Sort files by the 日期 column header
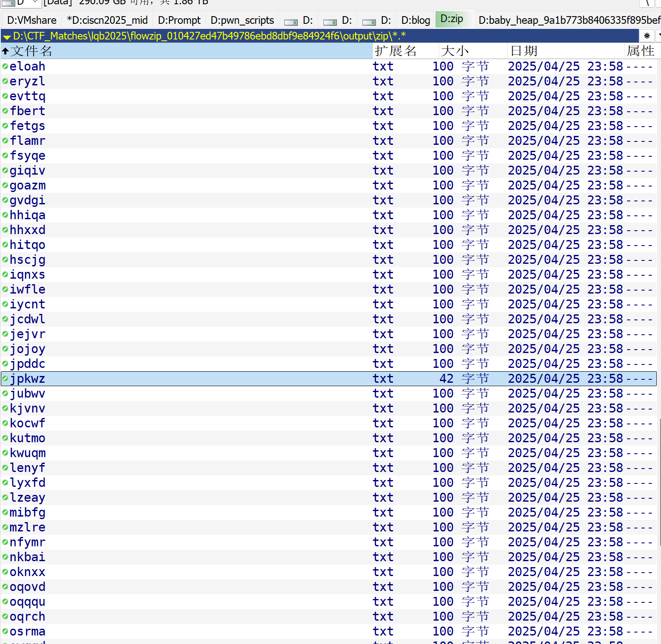This screenshot has height=644, width=661. pyautogui.click(x=566, y=51)
